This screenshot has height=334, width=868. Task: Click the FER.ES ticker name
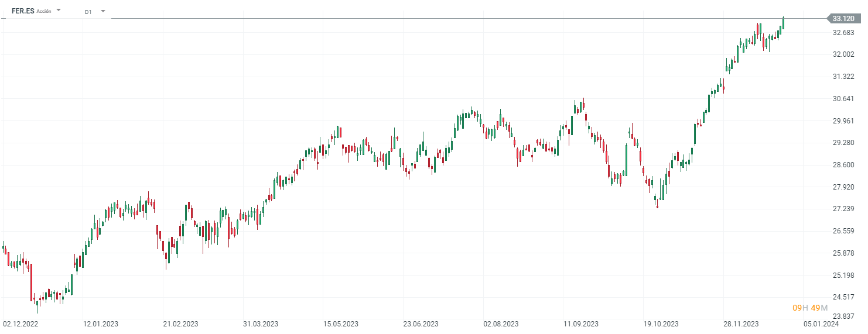[23, 11]
